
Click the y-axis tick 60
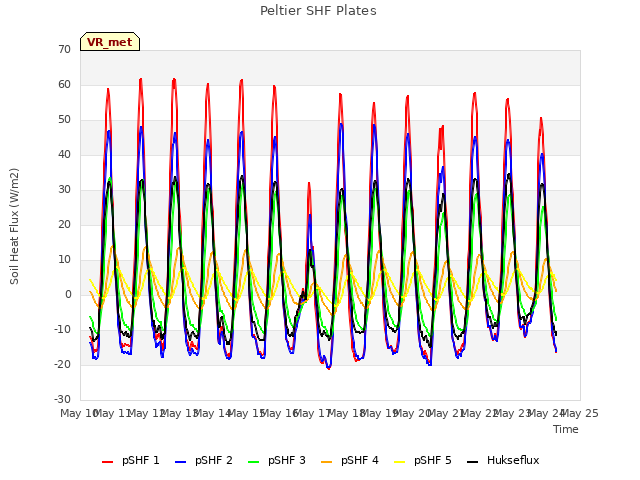point(64,84)
